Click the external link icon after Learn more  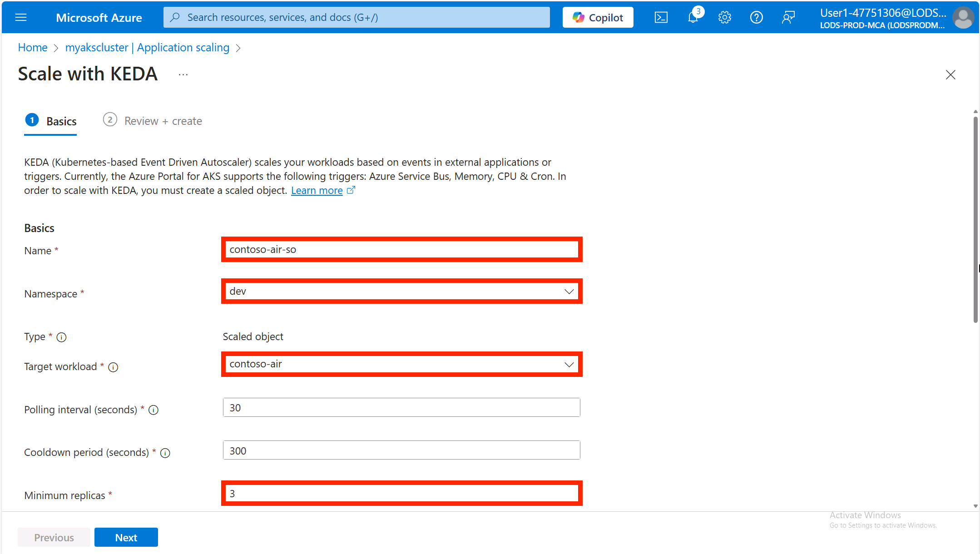pyautogui.click(x=351, y=190)
